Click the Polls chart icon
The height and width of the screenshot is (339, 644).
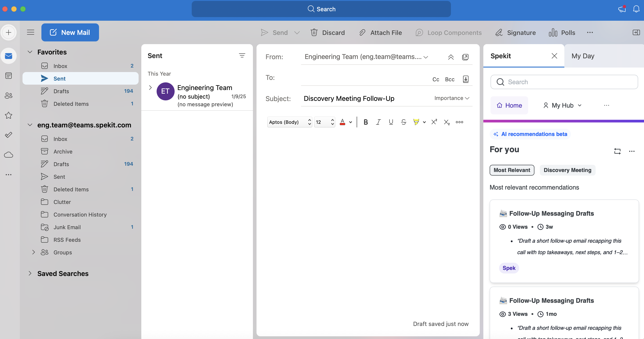coord(553,32)
